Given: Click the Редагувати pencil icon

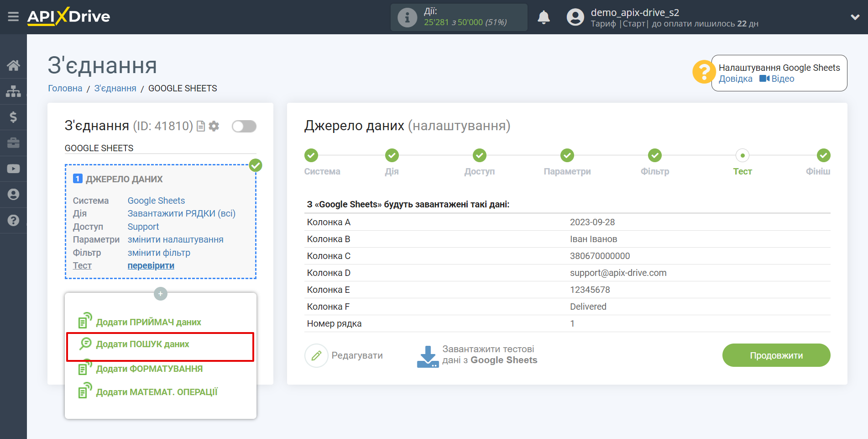Looking at the screenshot, I should [x=316, y=355].
